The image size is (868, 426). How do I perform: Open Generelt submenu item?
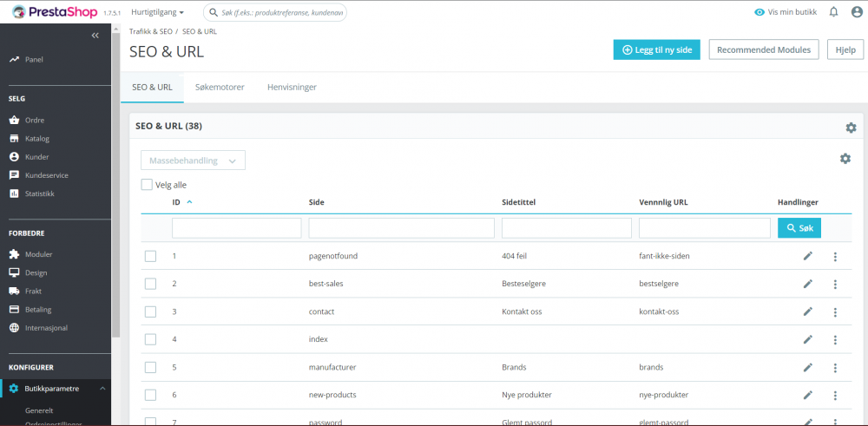pyautogui.click(x=39, y=410)
